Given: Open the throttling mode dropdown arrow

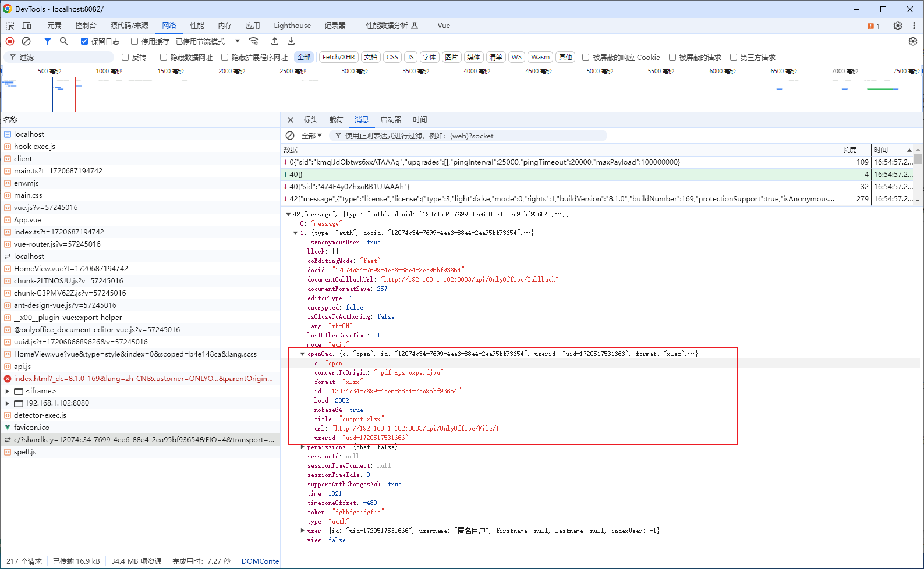Looking at the screenshot, I should [x=238, y=41].
